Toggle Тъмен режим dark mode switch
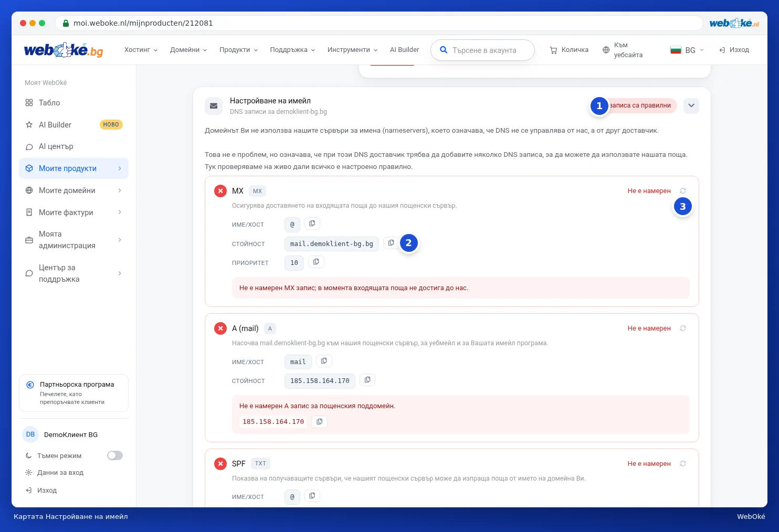The image size is (779, 532). (115, 455)
